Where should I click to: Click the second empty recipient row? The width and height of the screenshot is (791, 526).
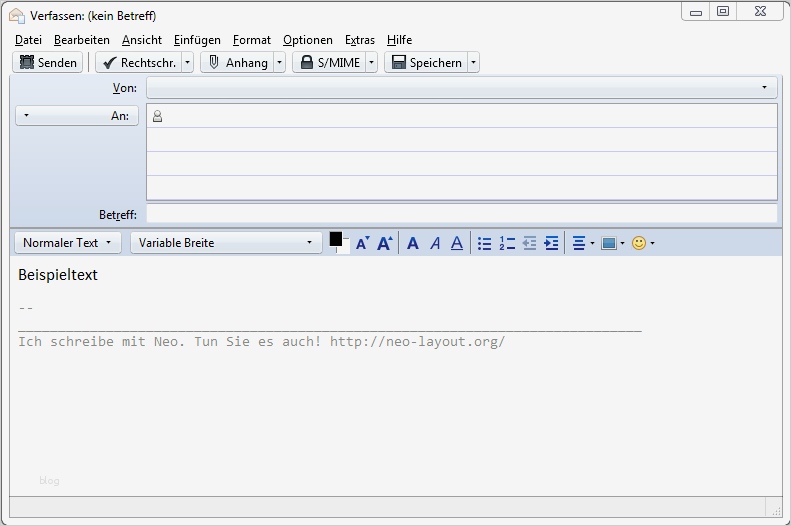[462, 140]
